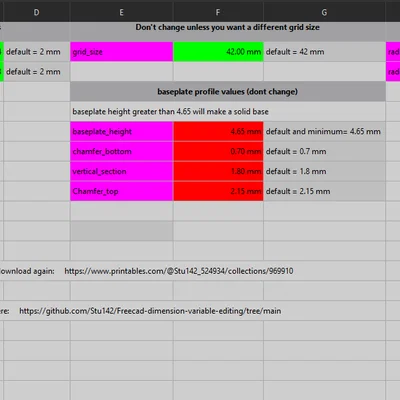This screenshot has height=400, width=400.
Task: Select the 0.70 mm chamfer bottom value
Action: [x=218, y=151]
